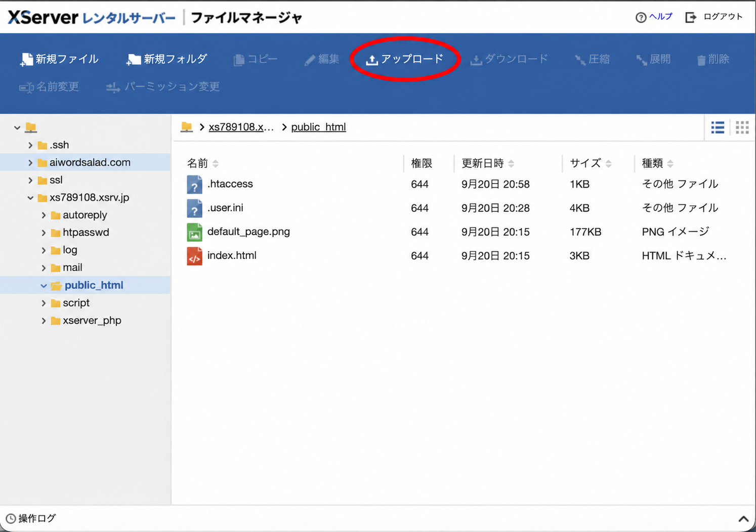Sort files by 名前 column
Image resolution: width=756 pixels, height=532 pixels.
(203, 163)
